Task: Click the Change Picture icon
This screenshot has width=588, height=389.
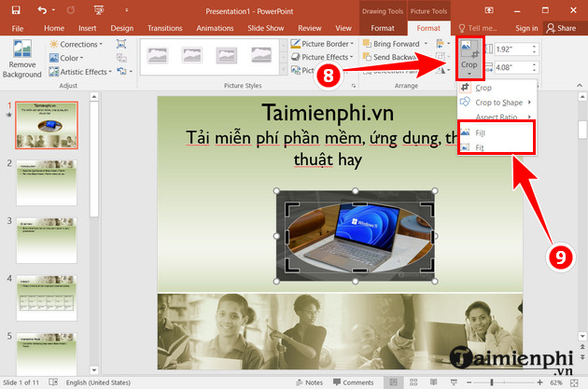Action: click(x=121, y=58)
